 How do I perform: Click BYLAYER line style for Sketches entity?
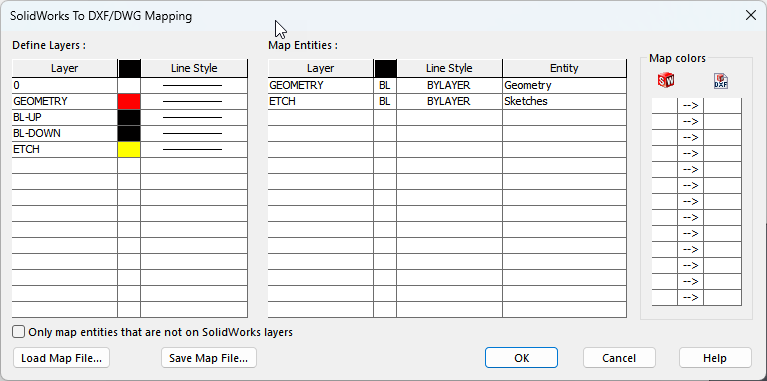[449, 101]
